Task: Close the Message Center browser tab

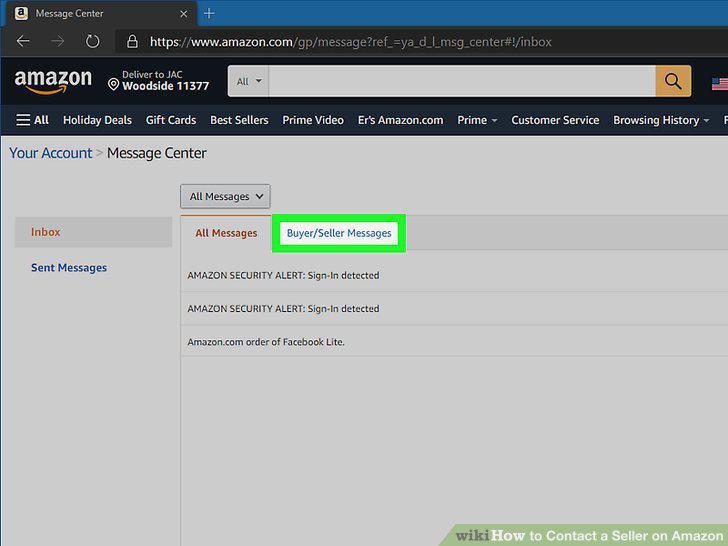Action: (184, 14)
